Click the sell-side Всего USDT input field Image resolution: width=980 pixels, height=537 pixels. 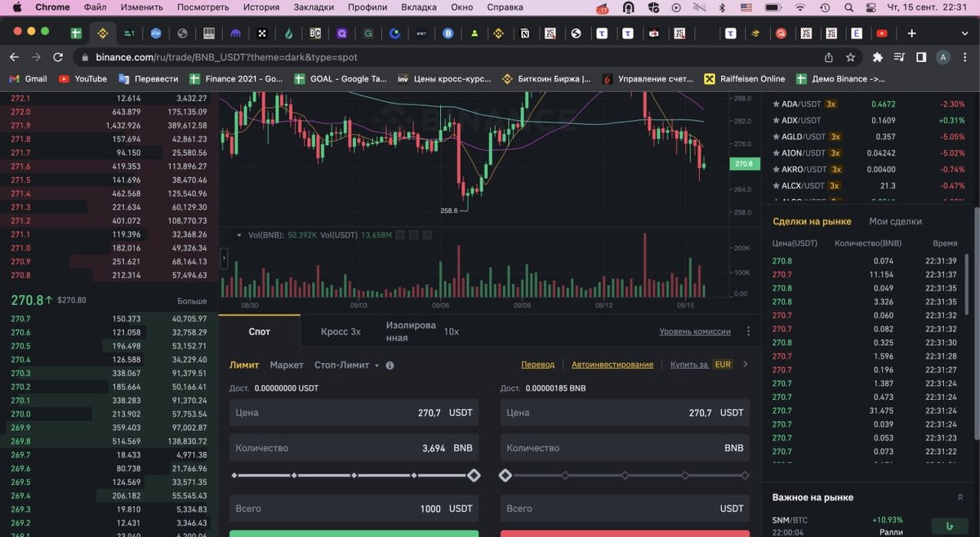625,508
